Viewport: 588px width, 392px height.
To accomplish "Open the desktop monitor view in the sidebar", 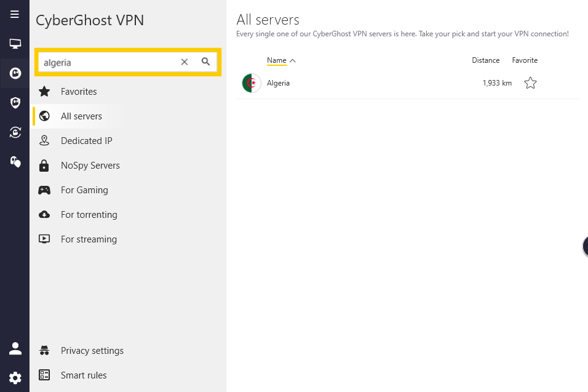I will pyautogui.click(x=15, y=44).
